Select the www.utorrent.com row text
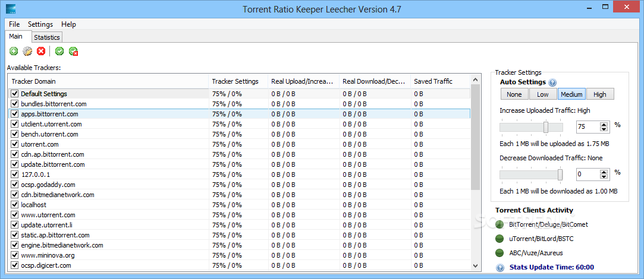This screenshot has height=279, width=644. (x=48, y=215)
